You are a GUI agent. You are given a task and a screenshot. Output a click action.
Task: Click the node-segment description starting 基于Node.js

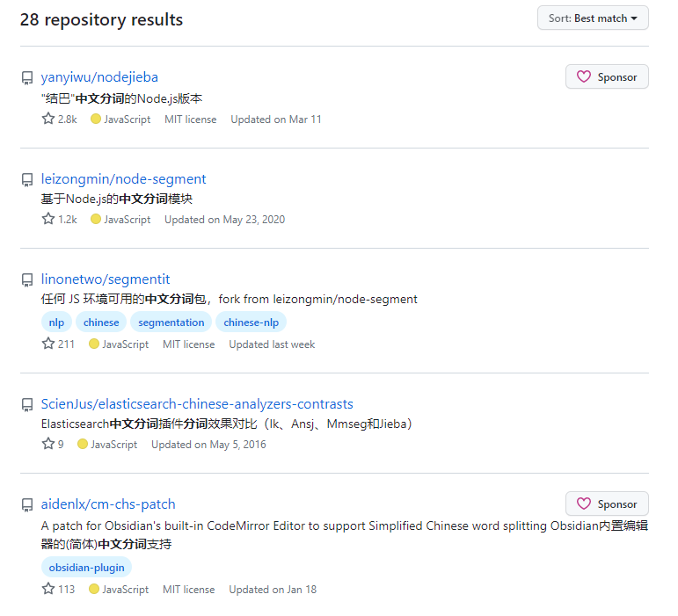(117, 199)
